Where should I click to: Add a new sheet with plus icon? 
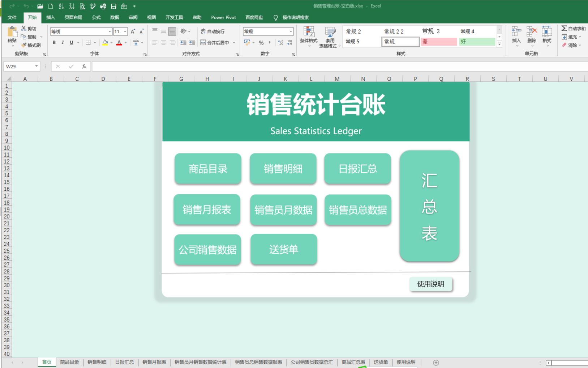click(x=436, y=363)
